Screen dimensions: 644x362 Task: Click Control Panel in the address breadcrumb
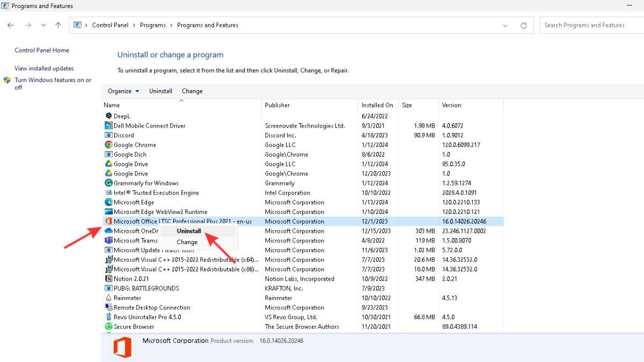pos(110,25)
